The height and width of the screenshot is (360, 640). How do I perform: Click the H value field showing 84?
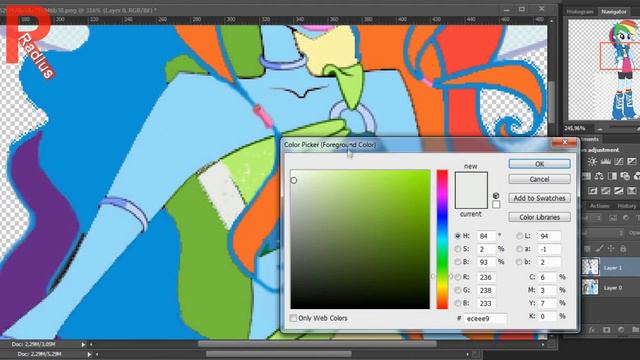pyautogui.click(x=486, y=236)
